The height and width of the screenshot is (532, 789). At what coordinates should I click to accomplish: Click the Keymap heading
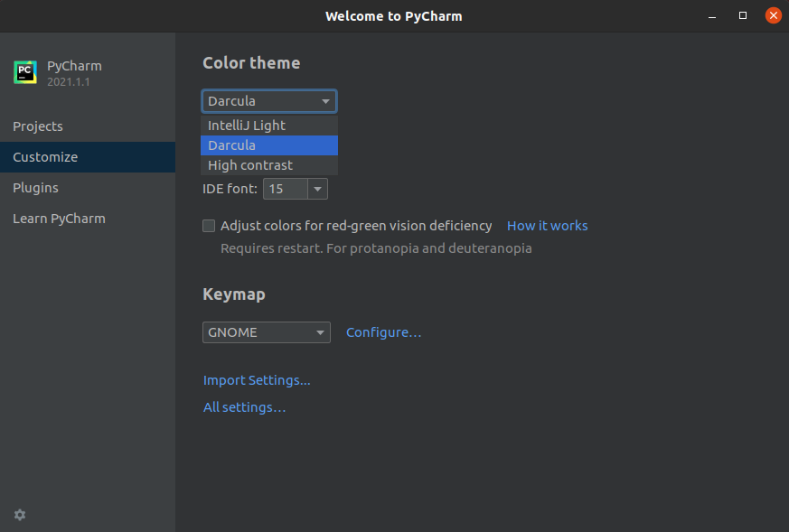coord(234,294)
